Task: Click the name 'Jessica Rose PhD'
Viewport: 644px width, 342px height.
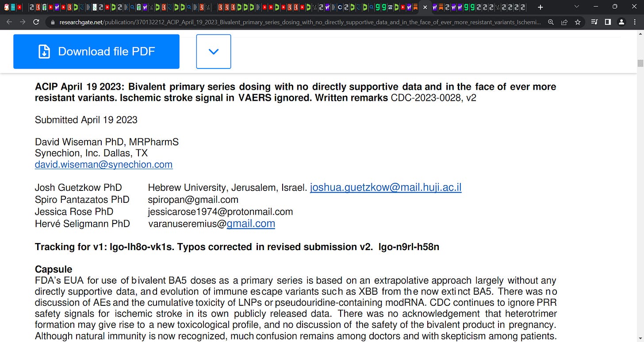Action: [x=74, y=212]
